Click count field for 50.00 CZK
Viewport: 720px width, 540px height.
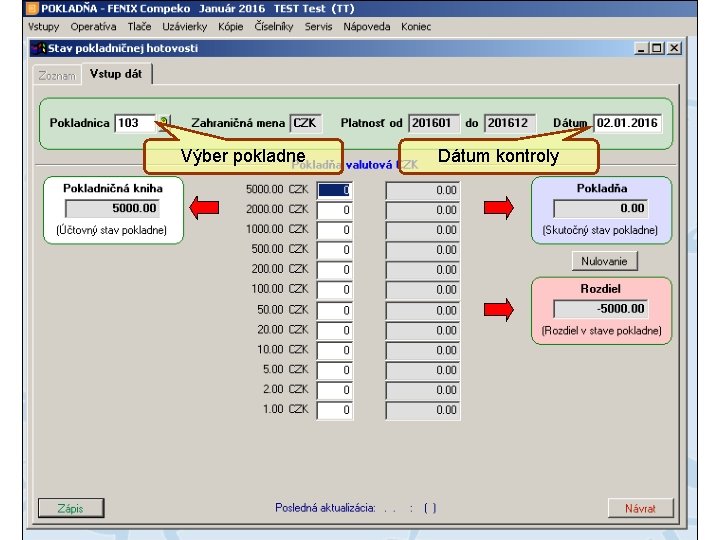tap(335, 310)
